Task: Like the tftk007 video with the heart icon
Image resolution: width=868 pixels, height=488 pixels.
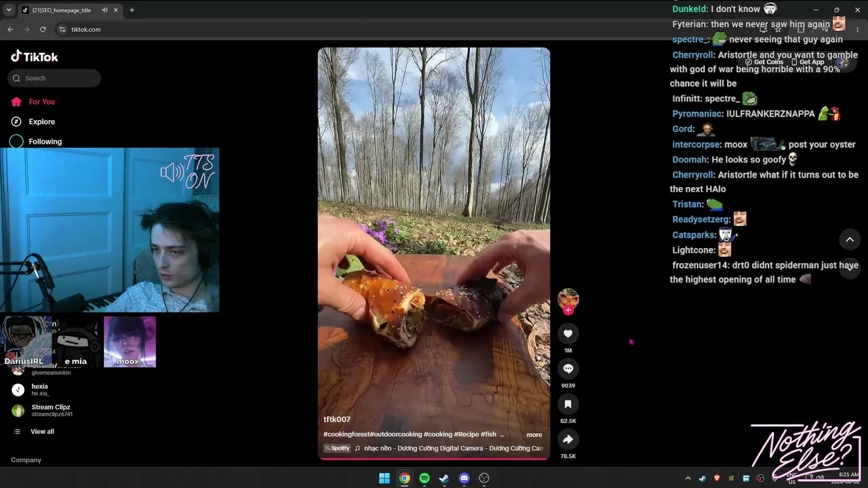Action: 568,333
